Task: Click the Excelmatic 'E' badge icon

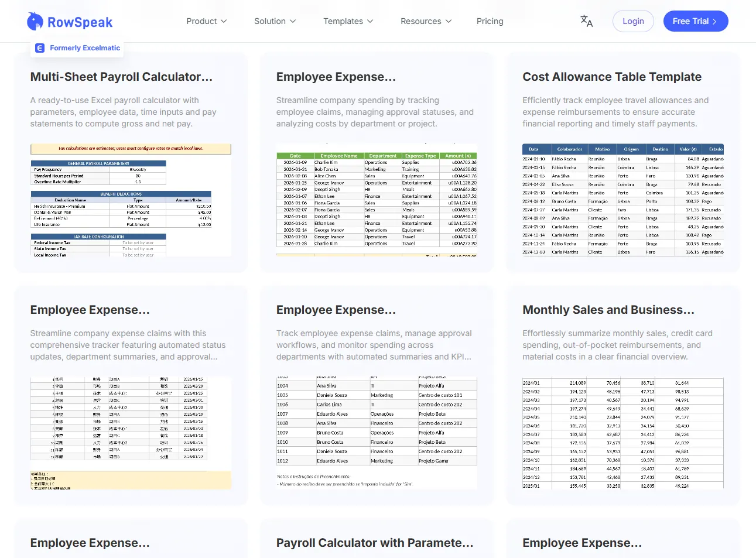Action: 40,48
